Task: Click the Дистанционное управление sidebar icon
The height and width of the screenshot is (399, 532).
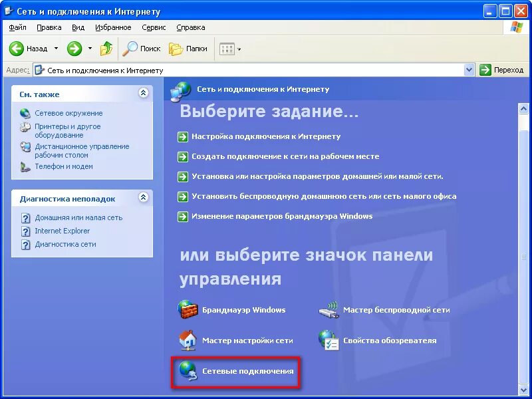Action: (x=25, y=147)
